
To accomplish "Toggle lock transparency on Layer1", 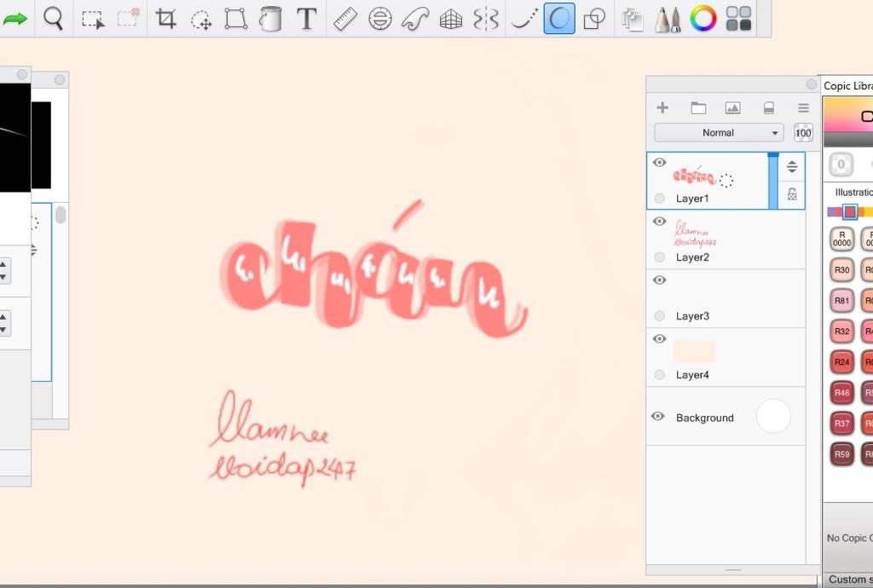I will pos(792,194).
